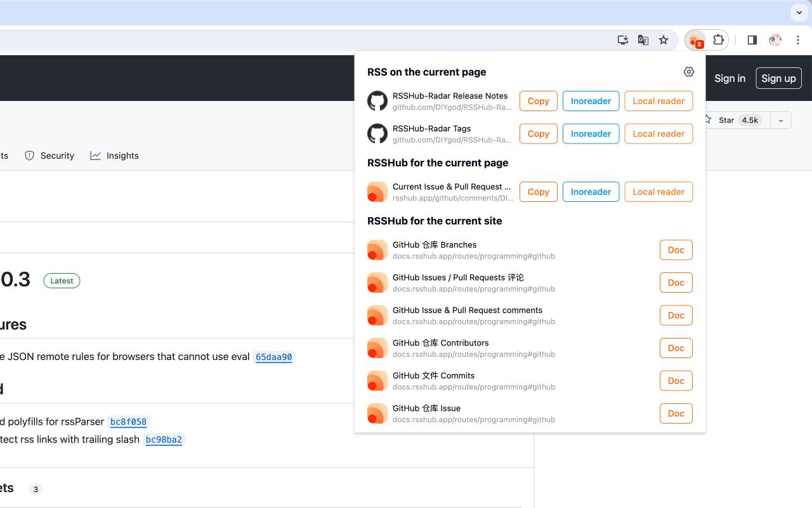The width and height of the screenshot is (812, 508).
Task: Switch to the Insights tab
Action: (115, 155)
